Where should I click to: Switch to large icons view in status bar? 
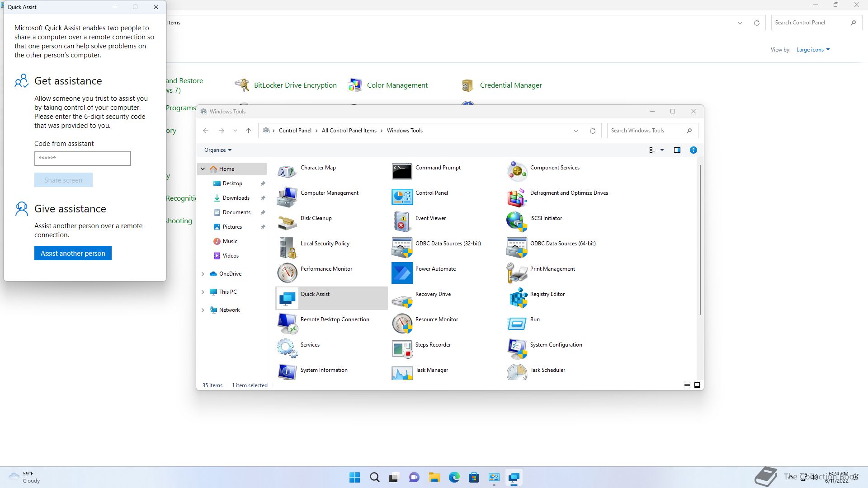coord(697,385)
